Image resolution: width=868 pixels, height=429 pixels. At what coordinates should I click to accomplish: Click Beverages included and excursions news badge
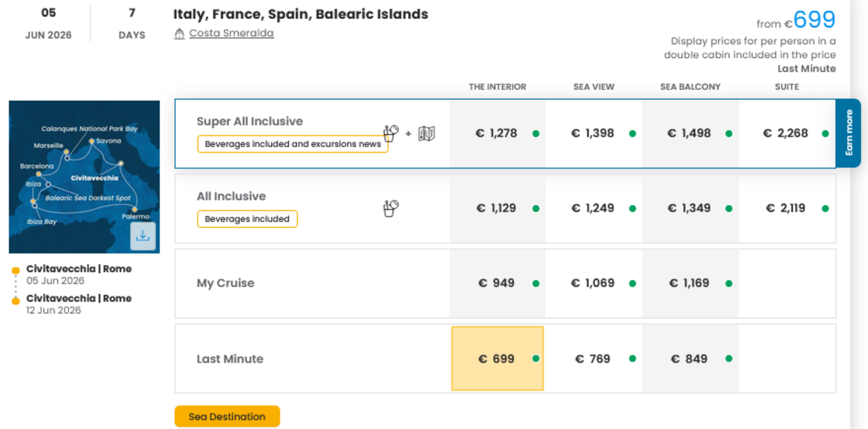tap(292, 144)
